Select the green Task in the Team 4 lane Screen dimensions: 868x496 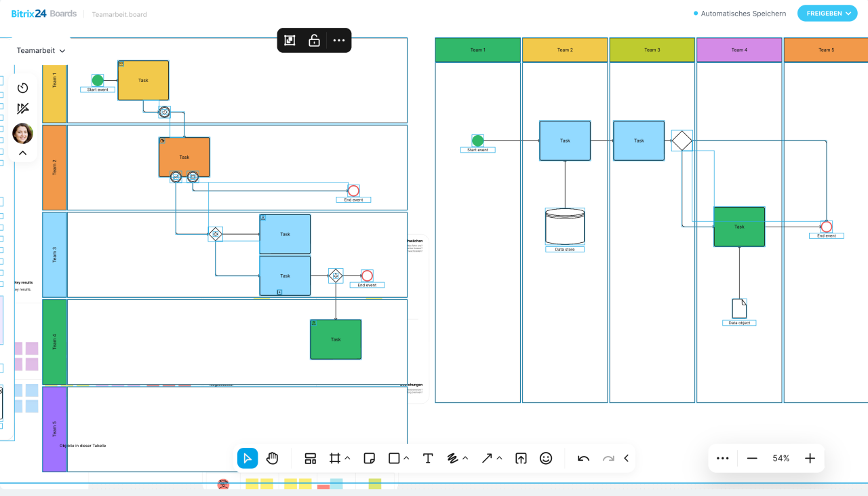click(336, 339)
